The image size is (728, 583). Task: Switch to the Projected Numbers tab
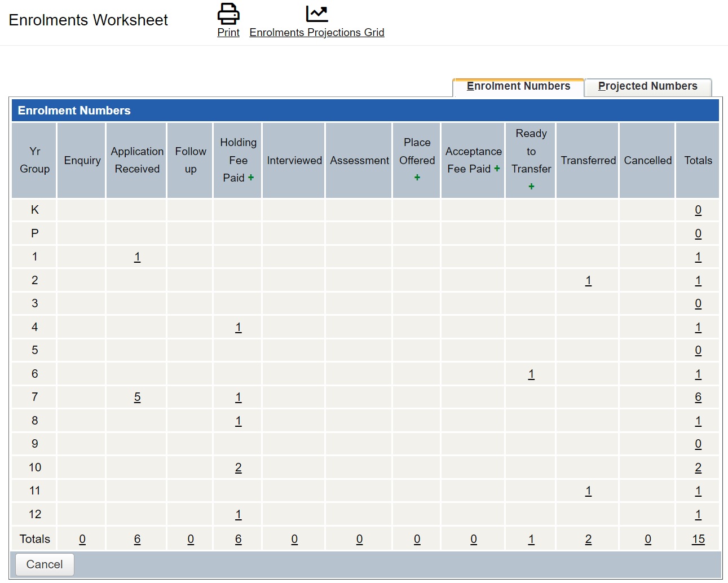click(x=648, y=86)
